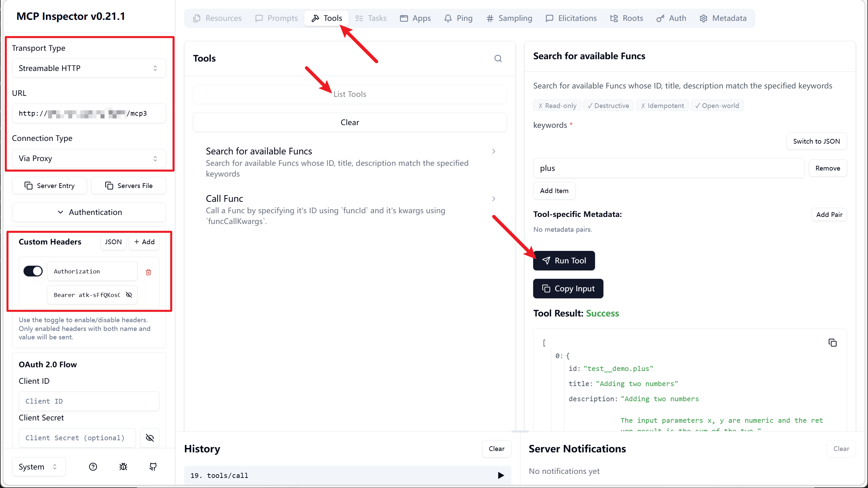Open the GitHub repository icon

pos(153,466)
